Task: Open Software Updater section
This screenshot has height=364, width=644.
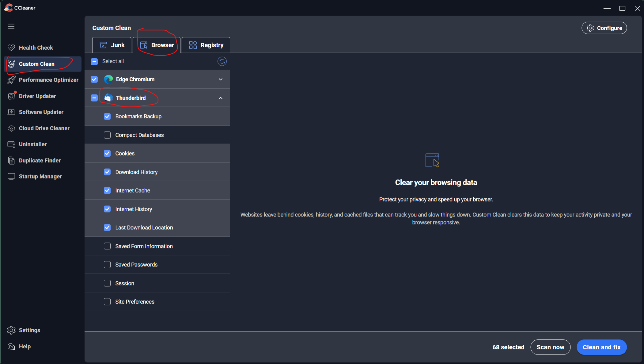Action: pyautogui.click(x=43, y=112)
